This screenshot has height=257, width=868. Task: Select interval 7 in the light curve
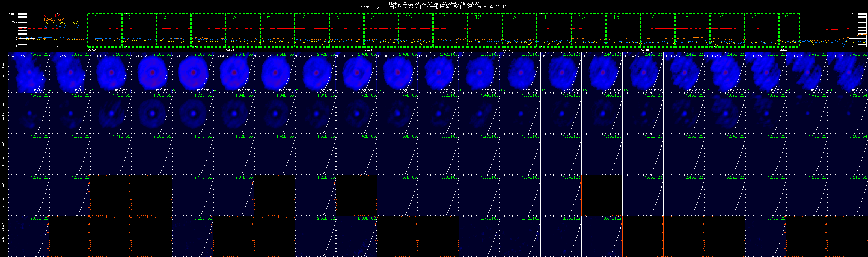[x=312, y=30]
